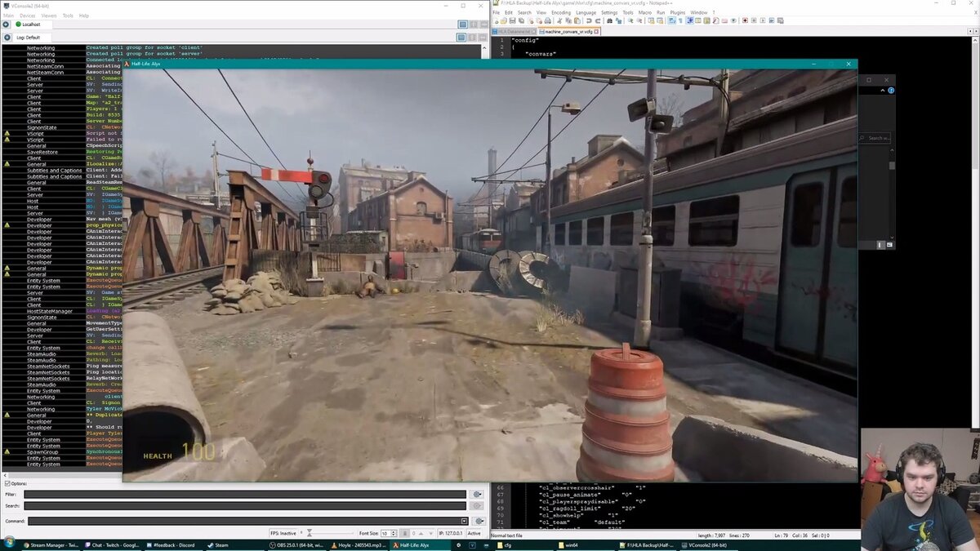Open Stream Manager - Twitch from the taskbar
This screenshot has width=980, height=551.
51,545
